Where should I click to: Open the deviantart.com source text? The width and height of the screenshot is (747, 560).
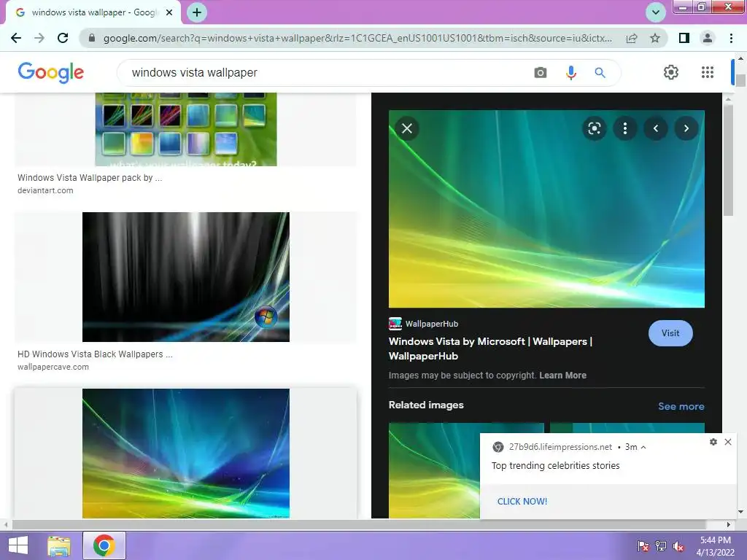45,190
